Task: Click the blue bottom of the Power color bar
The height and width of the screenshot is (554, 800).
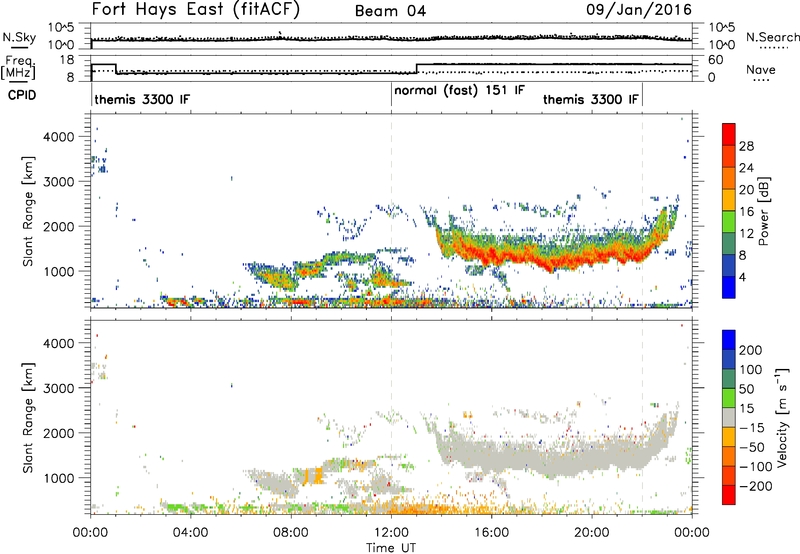Action: coord(729,287)
